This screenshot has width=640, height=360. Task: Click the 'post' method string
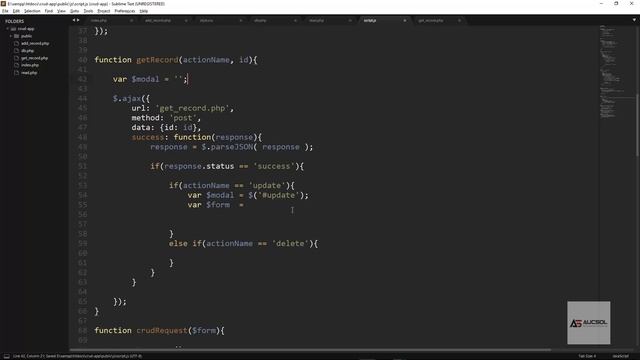(x=183, y=118)
